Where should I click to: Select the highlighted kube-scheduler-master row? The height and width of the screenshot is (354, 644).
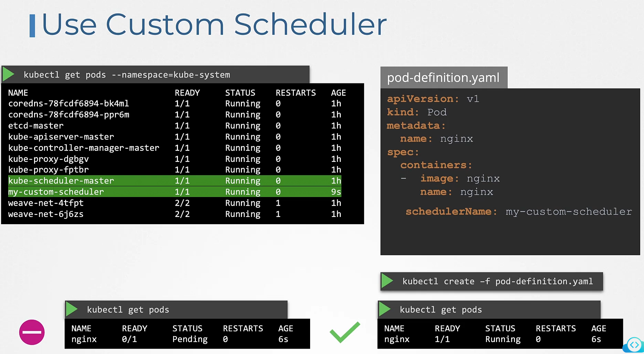pos(175,180)
